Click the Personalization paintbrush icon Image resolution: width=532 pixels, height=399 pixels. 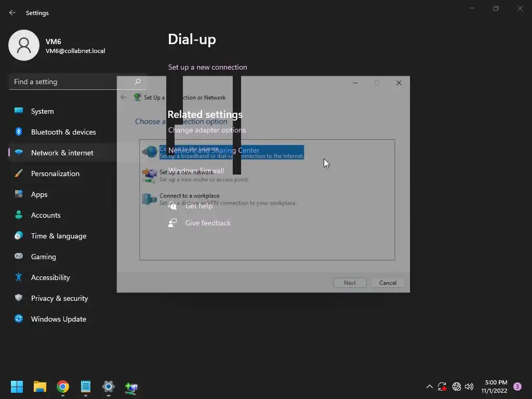tap(19, 174)
